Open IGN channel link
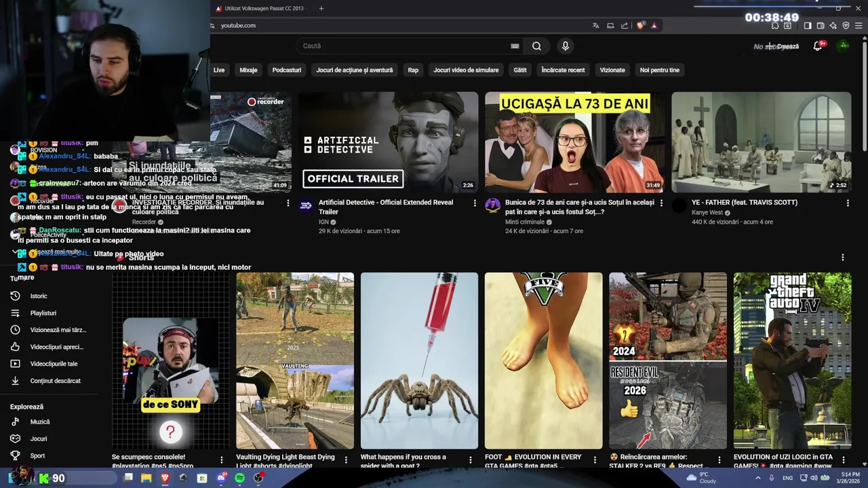Image resolution: width=868 pixels, height=488 pixels. click(325, 222)
